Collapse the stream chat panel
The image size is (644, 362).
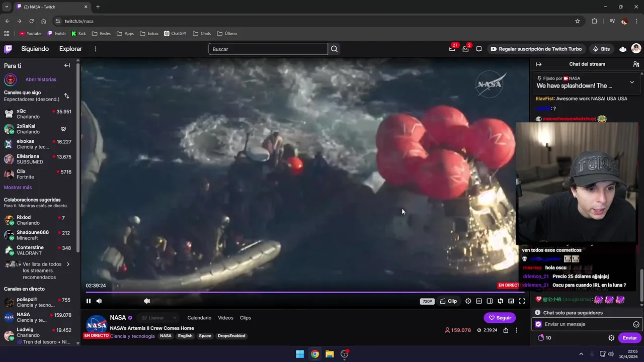538,64
